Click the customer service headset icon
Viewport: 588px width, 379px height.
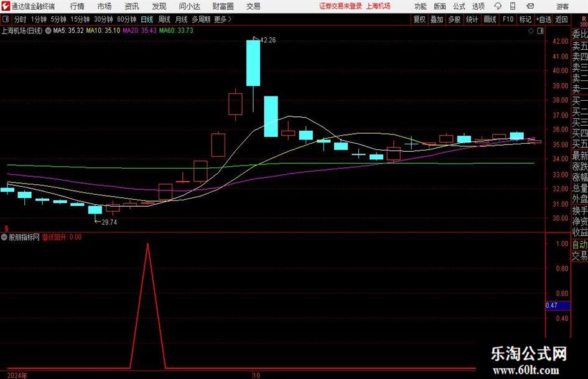click(498, 6)
